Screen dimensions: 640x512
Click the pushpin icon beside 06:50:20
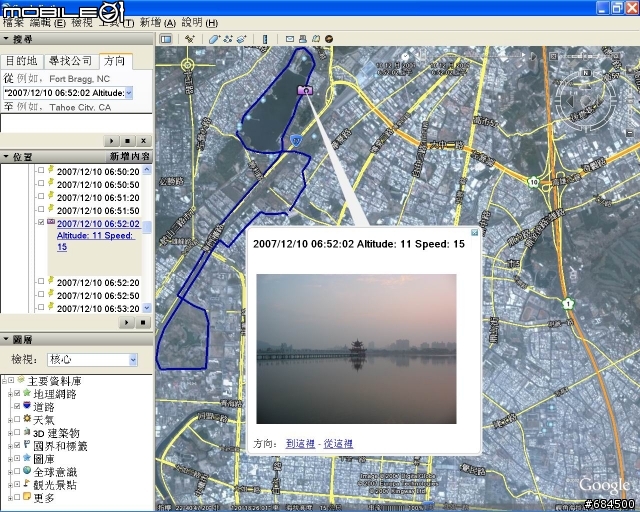(51, 169)
